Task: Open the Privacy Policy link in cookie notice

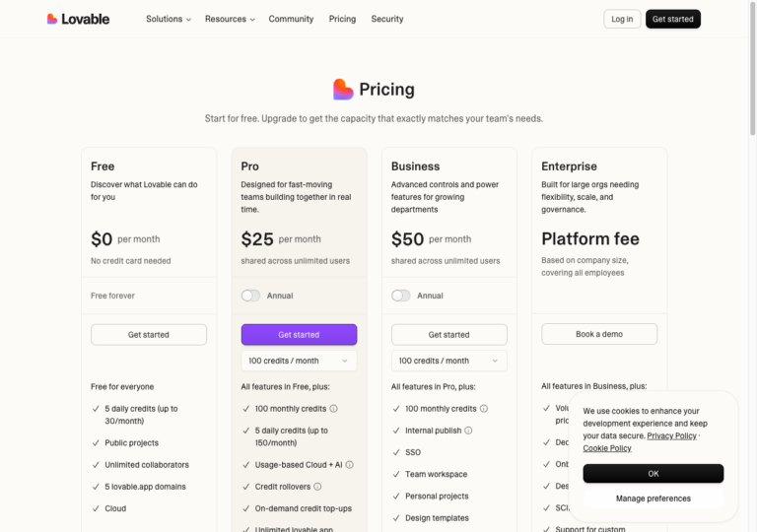Action: click(671, 435)
